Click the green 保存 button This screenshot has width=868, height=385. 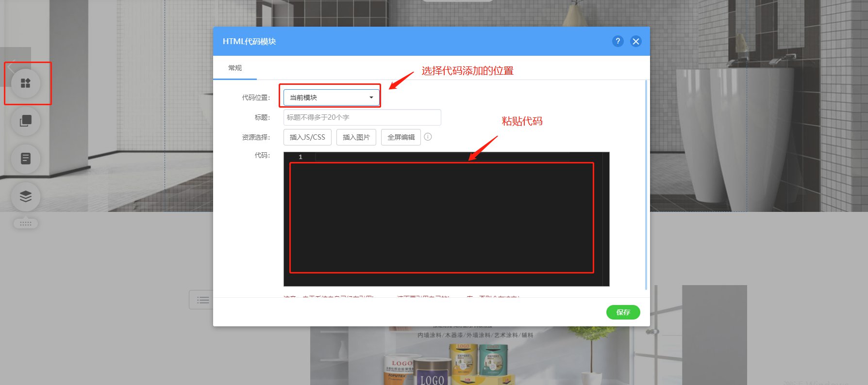coord(623,312)
